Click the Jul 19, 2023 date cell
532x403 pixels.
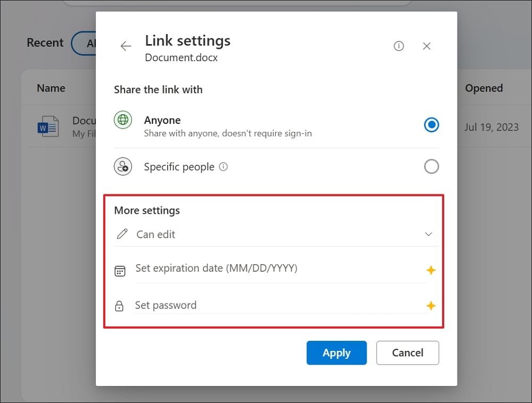[491, 127]
